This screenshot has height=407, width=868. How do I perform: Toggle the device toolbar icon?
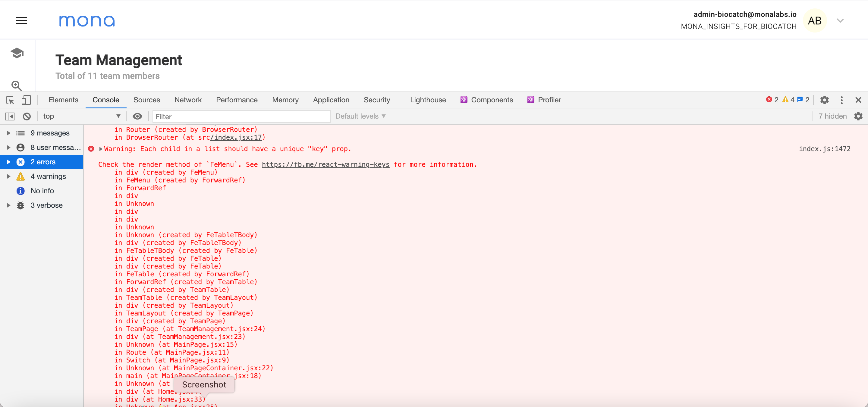click(26, 100)
